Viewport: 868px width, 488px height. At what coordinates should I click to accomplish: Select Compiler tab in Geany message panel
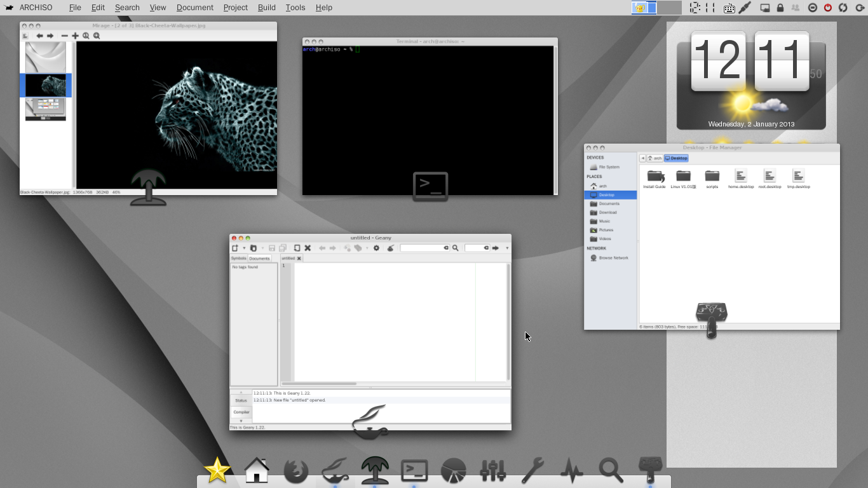tap(241, 412)
